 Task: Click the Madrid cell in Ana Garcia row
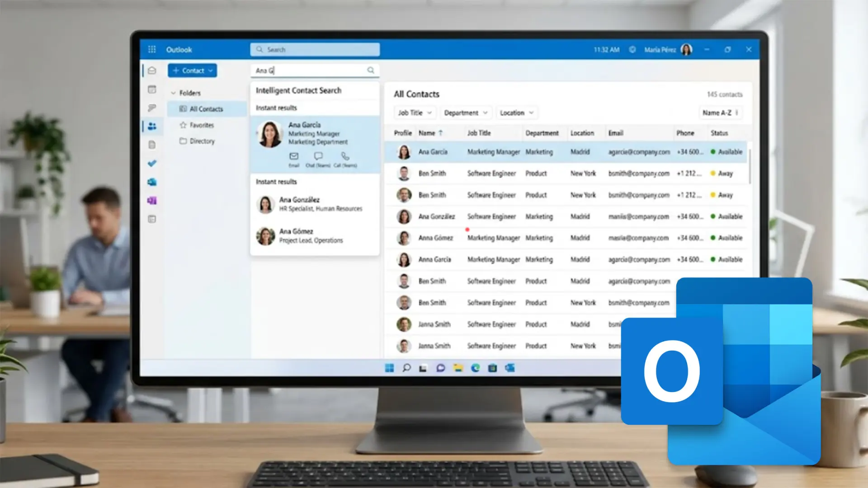tap(580, 152)
